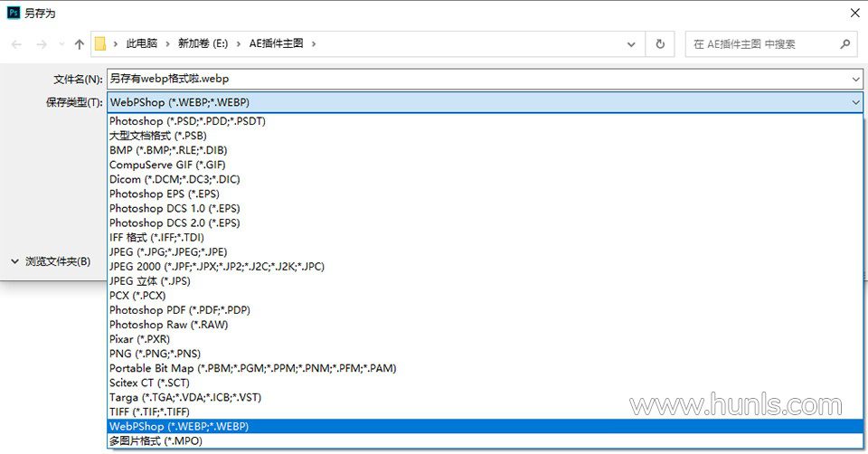Choose BMP (*.BMP;*.RLE;*.DIB) format

coord(485,150)
